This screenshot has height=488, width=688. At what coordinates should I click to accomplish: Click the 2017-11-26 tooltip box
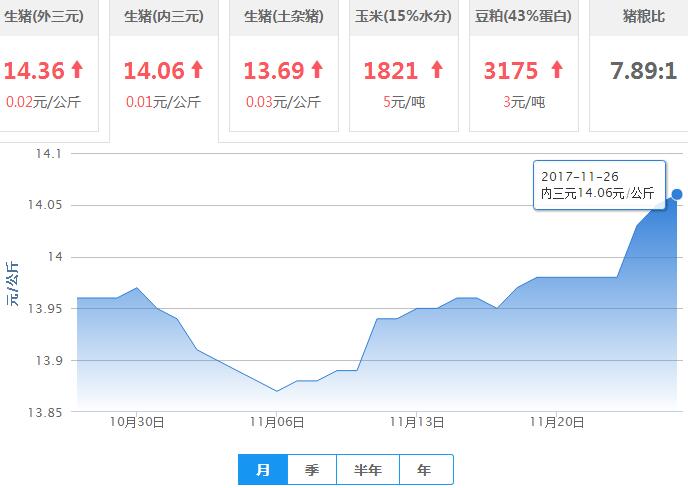coord(599,185)
